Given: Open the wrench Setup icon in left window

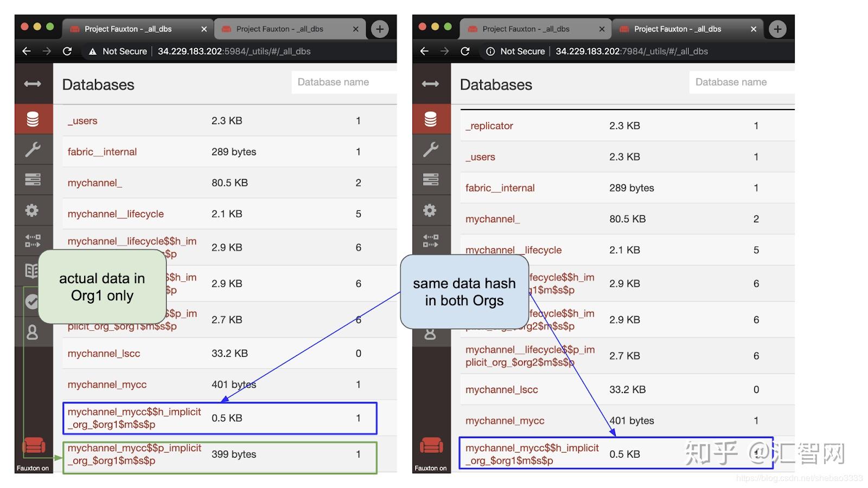Looking at the screenshot, I should click(33, 149).
